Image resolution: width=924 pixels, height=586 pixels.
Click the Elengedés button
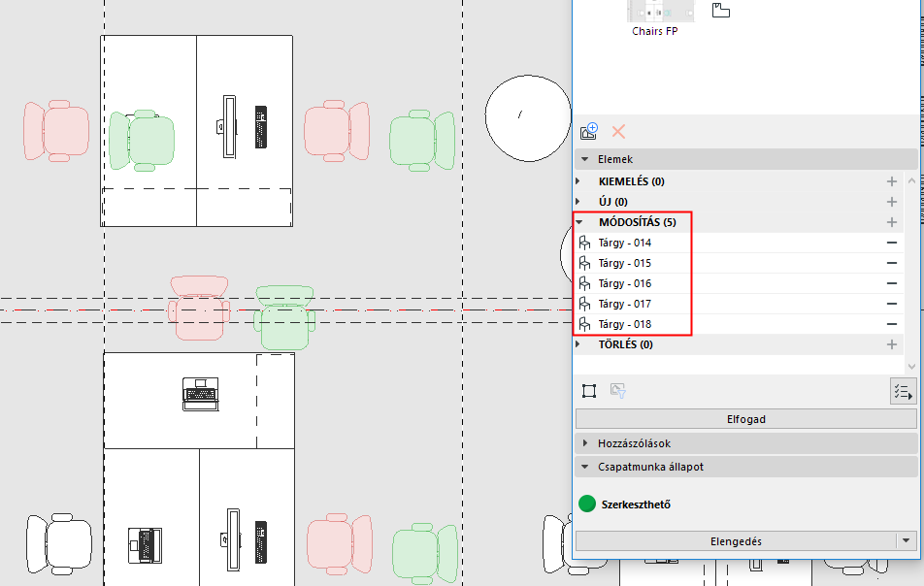tap(736, 541)
